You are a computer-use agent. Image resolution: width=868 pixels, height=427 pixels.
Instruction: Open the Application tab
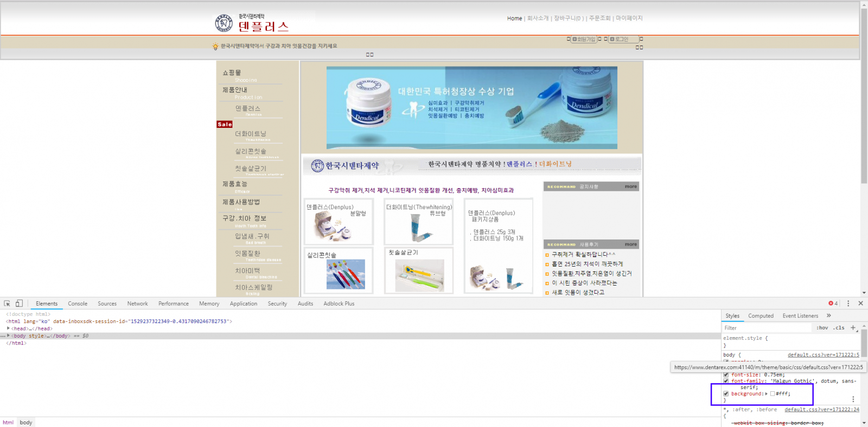tap(244, 303)
